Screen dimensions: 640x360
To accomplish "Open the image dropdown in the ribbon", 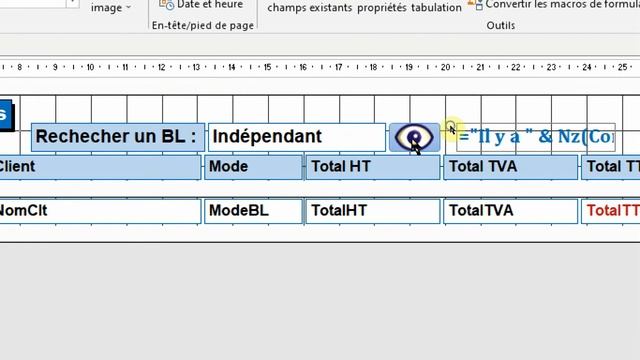I will (x=111, y=8).
